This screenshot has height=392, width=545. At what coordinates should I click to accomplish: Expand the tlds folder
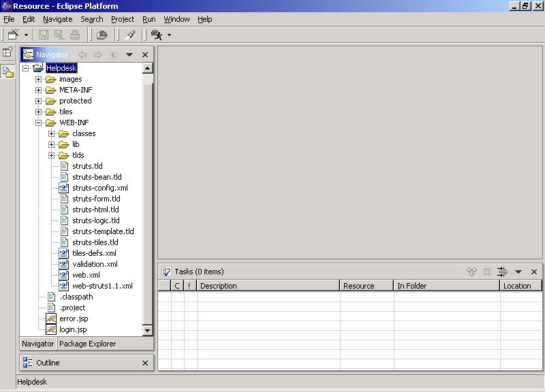[52, 155]
